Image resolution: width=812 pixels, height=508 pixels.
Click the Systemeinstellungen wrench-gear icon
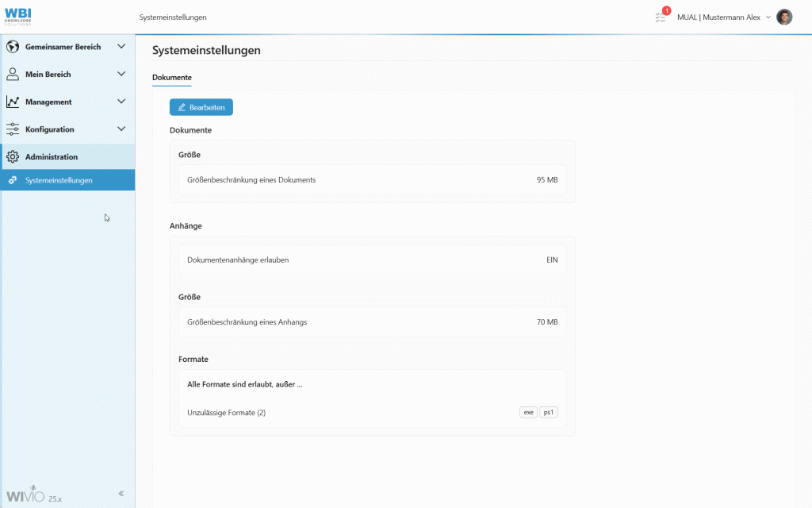tap(14, 179)
